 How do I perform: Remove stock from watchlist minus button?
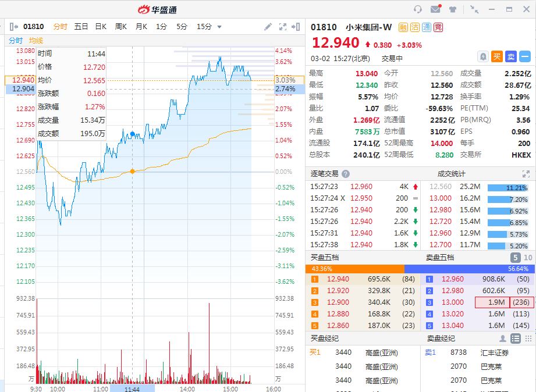(525, 56)
